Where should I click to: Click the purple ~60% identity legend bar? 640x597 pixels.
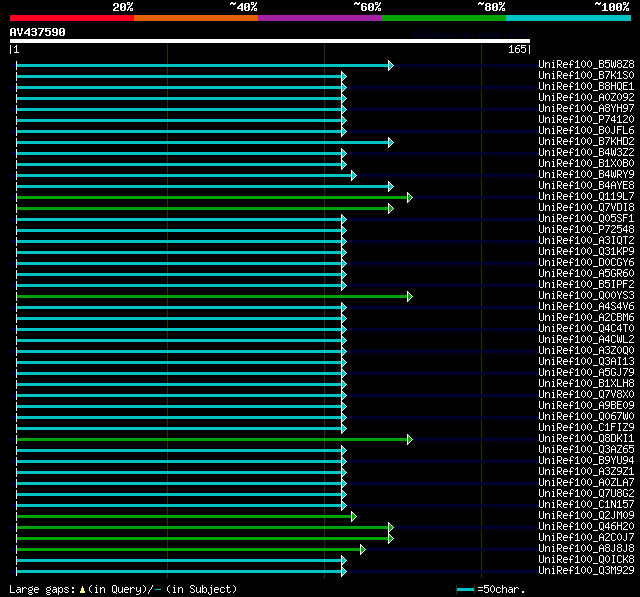[320, 18]
